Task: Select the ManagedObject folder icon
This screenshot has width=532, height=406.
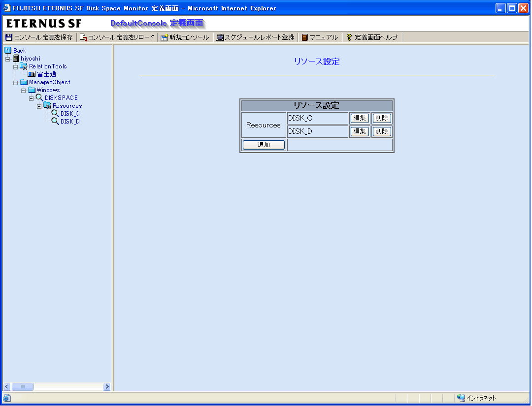Action: click(x=24, y=82)
